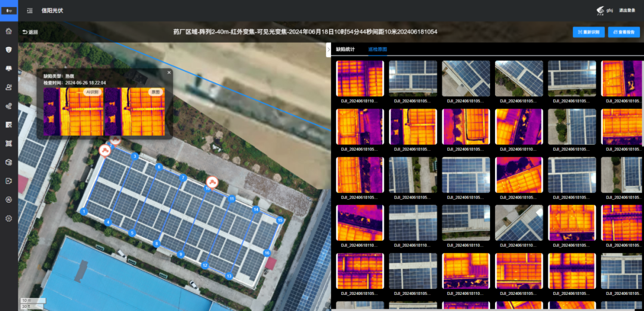Click the 重新识别 button
644x311 pixels.
pyautogui.click(x=589, y=32)
